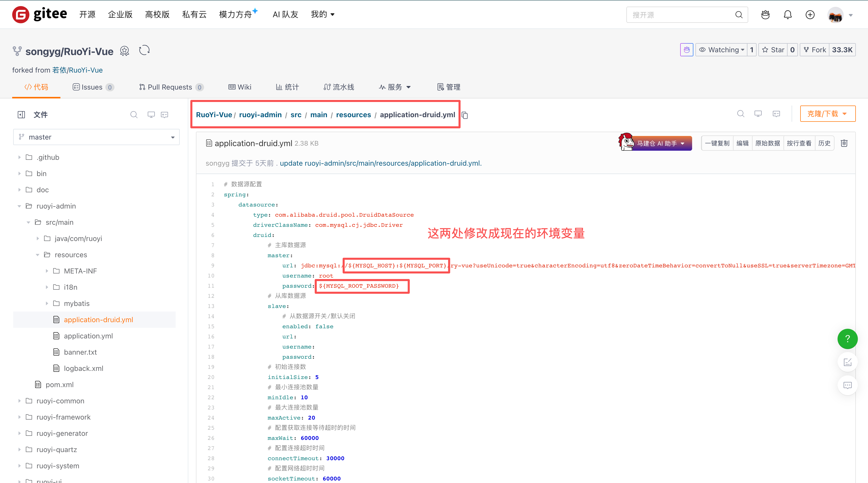The width and height of the screenshot is (868, 483).
Task: Switch to the Issues tab
Action: [93, 87]
